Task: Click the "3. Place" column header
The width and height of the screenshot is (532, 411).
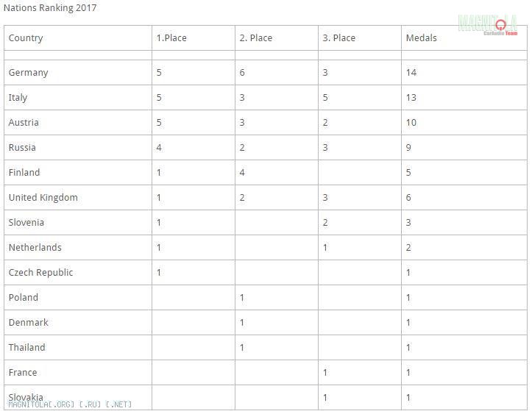Action: coord(339,38)
